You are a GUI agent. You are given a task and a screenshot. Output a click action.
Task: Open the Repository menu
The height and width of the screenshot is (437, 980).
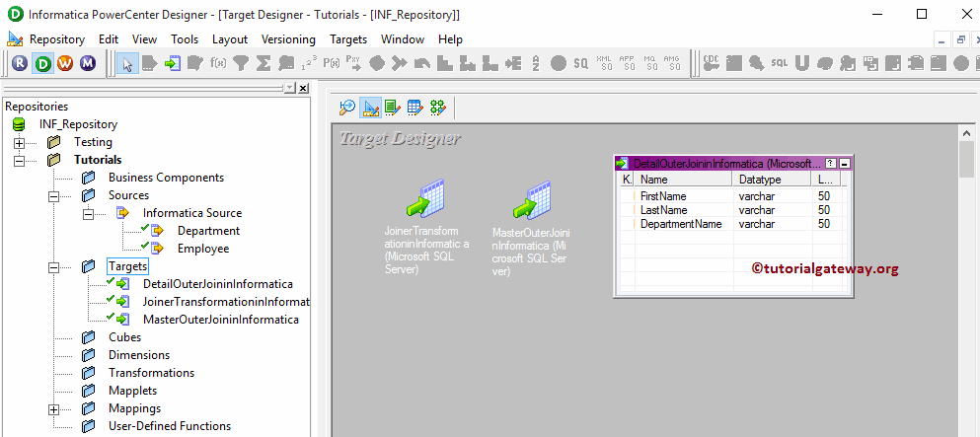tap(57, 39)
